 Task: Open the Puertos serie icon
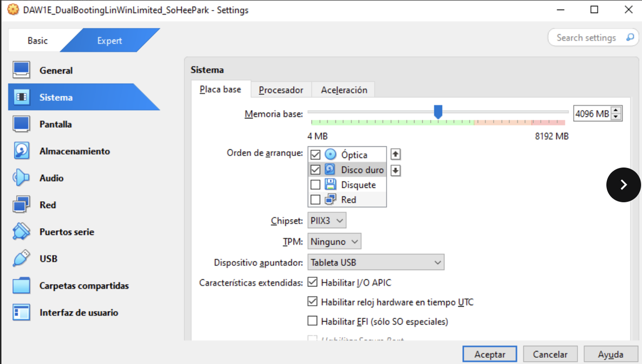(x=22, y=232)
